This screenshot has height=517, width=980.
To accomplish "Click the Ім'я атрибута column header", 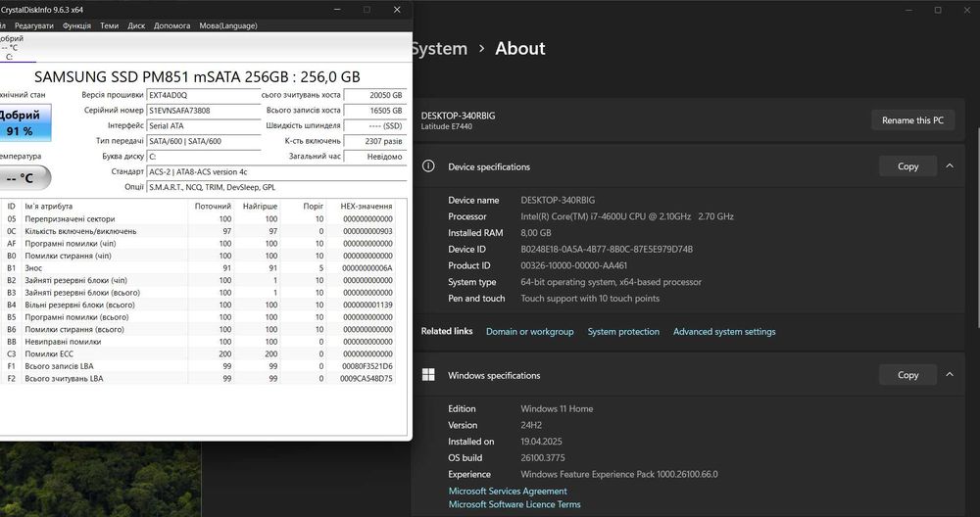I will point(105,206).
